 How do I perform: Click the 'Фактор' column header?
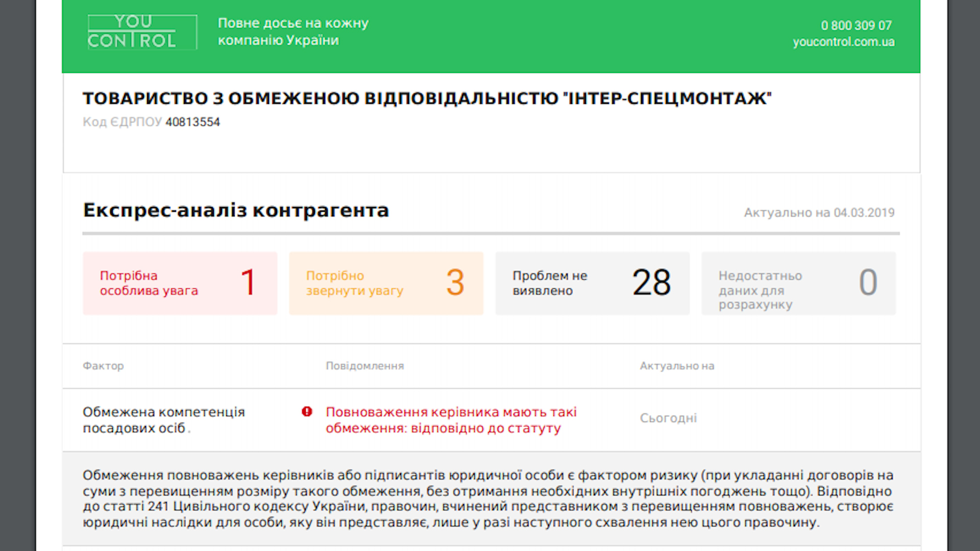(x=103, y=366)
